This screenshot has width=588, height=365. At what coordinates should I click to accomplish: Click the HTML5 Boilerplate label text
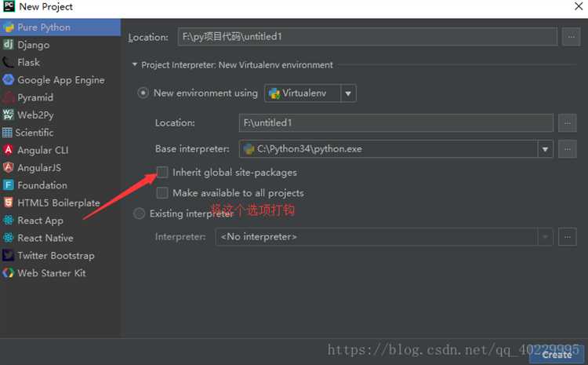click(x=59, y=203)
